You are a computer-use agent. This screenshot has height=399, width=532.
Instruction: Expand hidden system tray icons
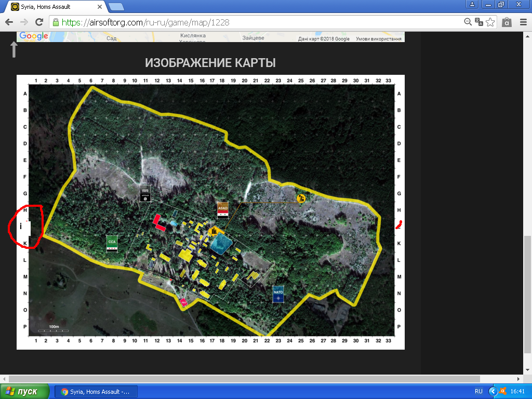(x=493, y=392)
